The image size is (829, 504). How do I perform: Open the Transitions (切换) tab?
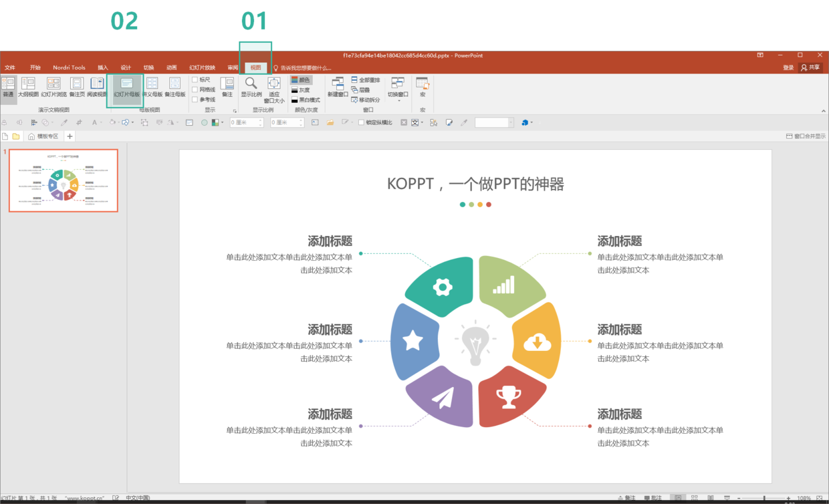148,68
